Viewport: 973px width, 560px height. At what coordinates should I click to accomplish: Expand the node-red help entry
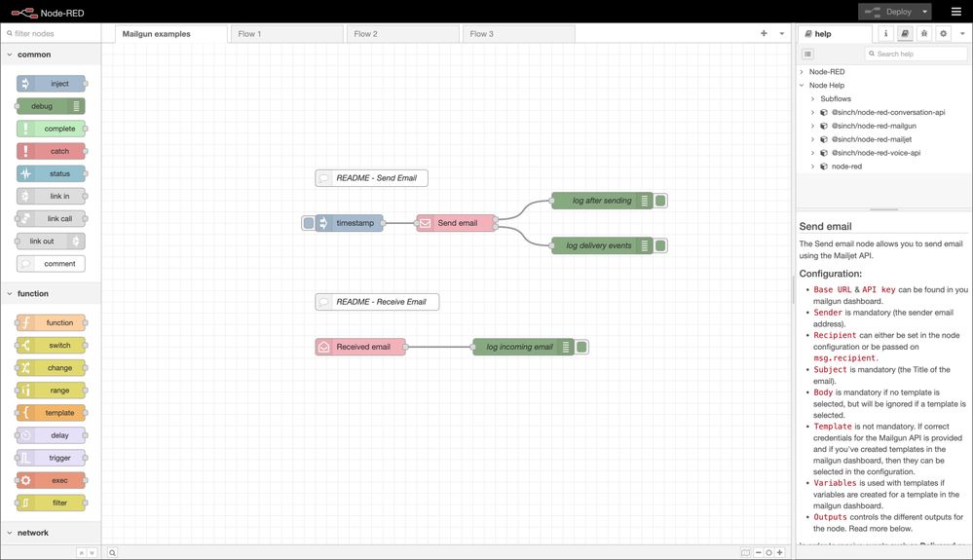tap(813, 167)
